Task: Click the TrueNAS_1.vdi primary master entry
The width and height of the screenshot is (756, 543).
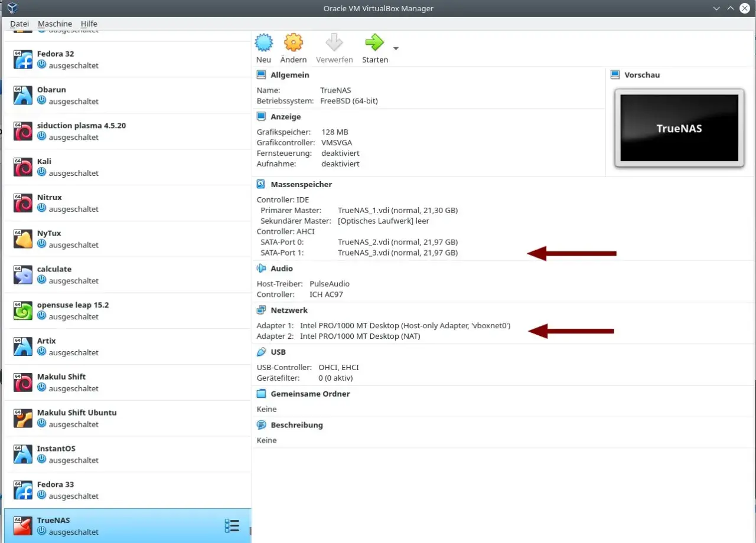Action: click(397, 210)
